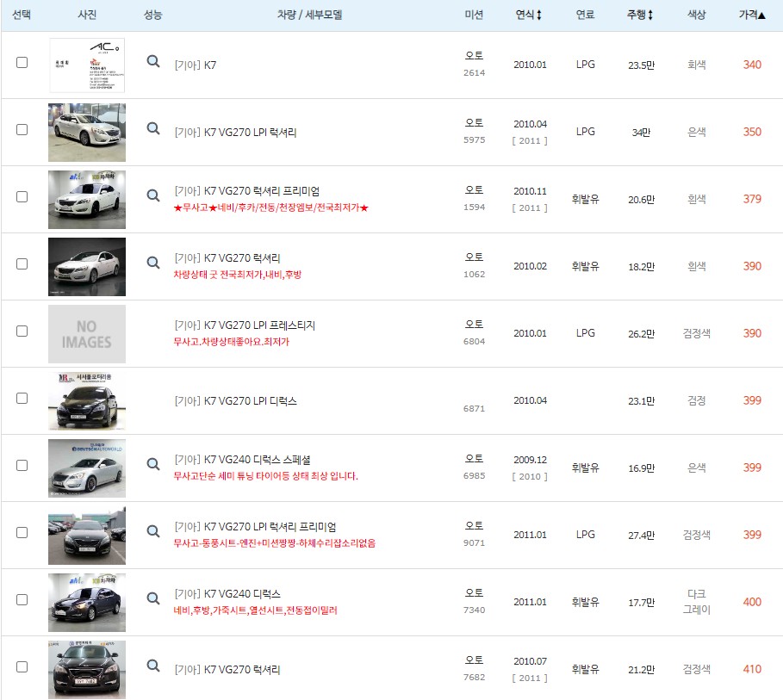Tick checkbox for white K7 VG270 럭셔리 390
The image size is (783, 700).
click(22, 264)
